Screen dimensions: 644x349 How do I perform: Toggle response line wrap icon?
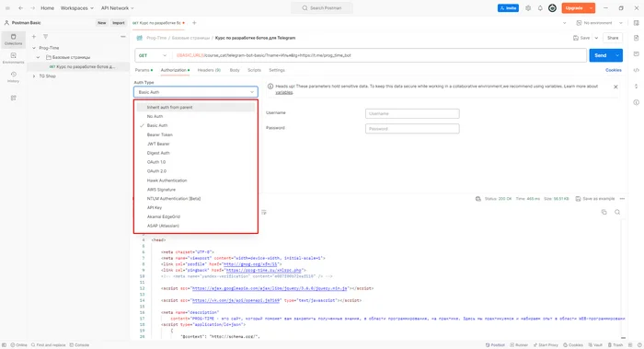tap(264, 212)
